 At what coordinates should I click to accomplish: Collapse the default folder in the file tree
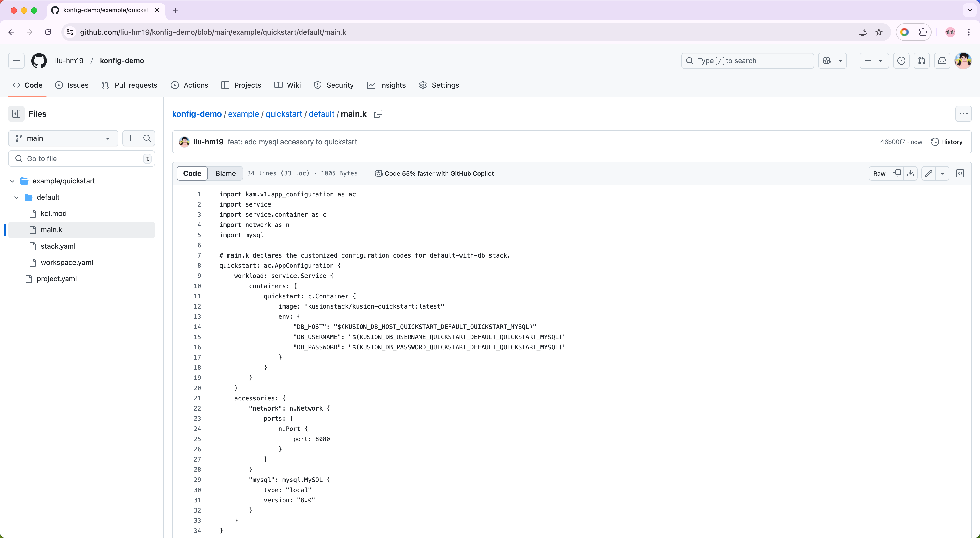point(16,197)
